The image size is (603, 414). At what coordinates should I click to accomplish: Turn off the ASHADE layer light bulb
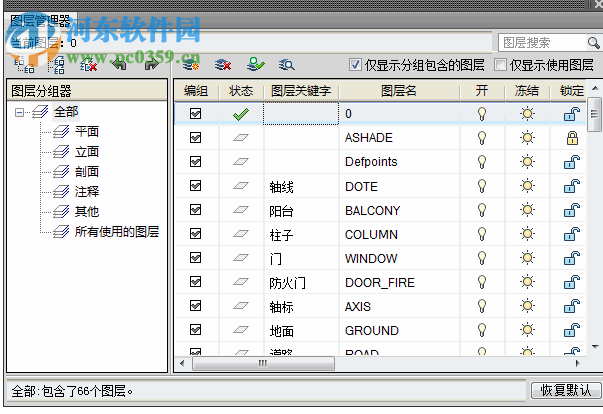click(482, 138)
